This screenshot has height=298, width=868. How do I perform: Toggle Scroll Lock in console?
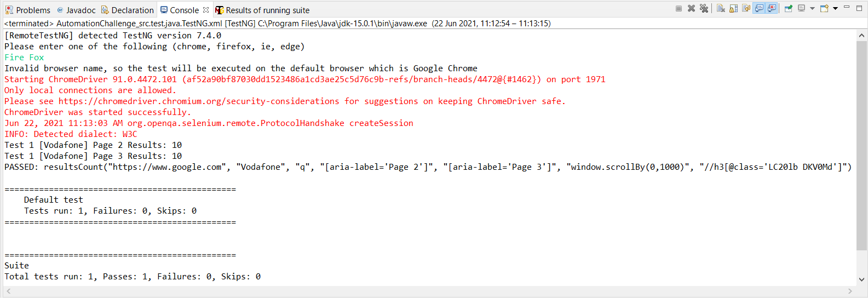[x=733, y=8]
